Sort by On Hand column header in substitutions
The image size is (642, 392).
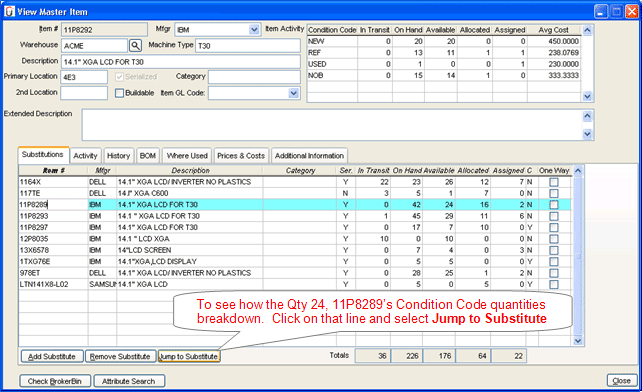(x=406, y=170)
